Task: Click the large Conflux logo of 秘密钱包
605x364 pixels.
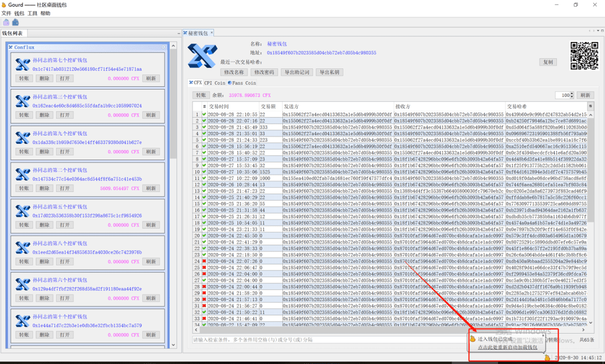Action: click(x=202, y=55)
